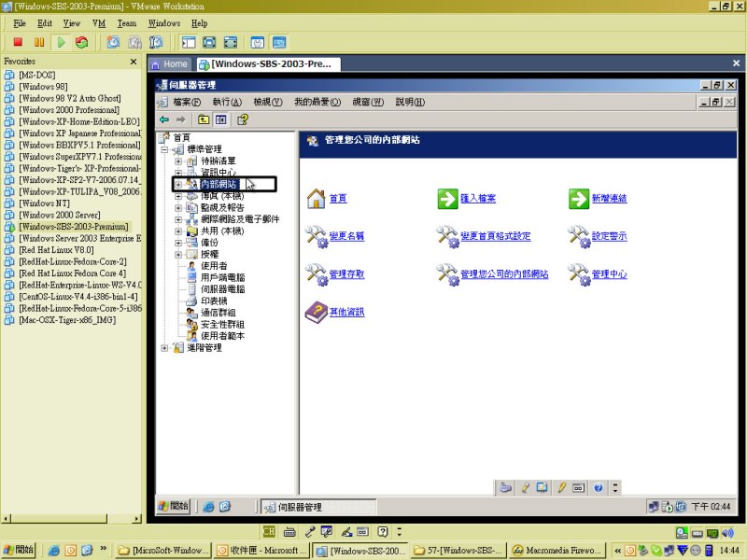
Task: Expand the 進階管理 tree node
Action: pos(164,348)
